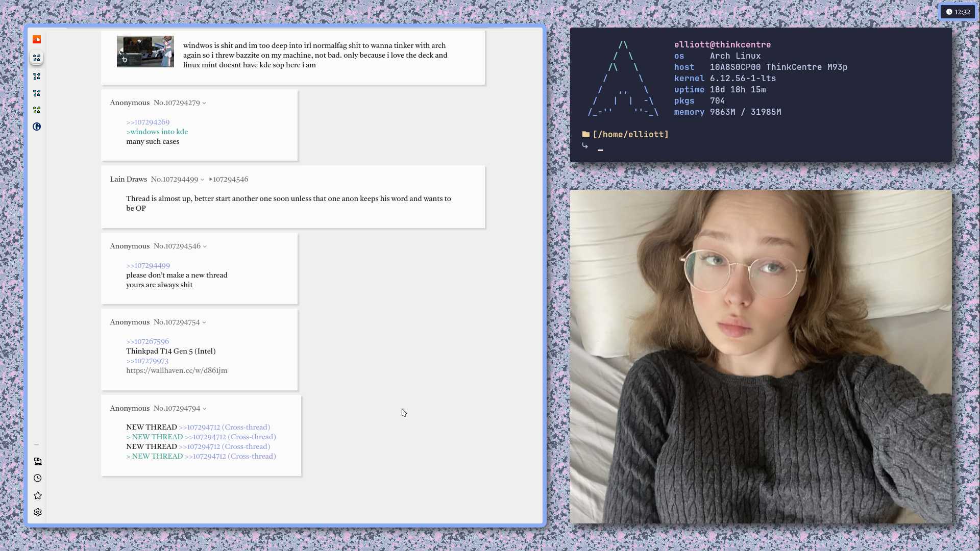The image size is (980, 551).
Task: Open post menu arrow for No.107294499
Action: pyautogui.click(x=203, y=180)
